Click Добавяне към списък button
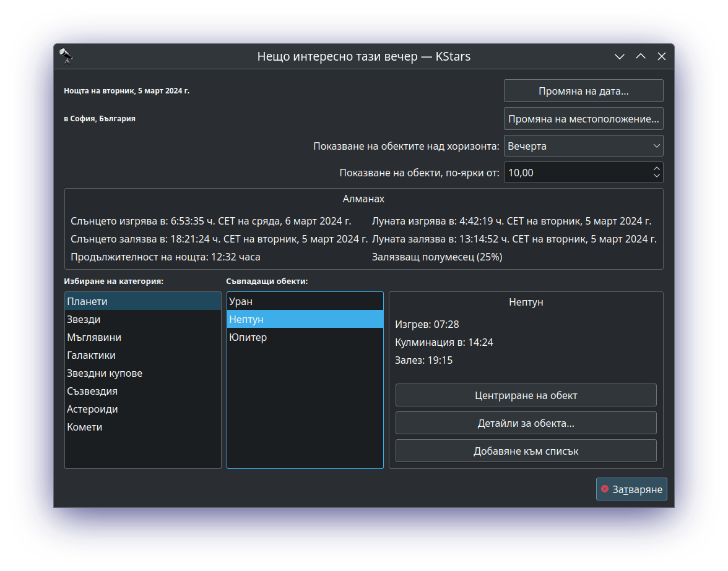Screen dimensions: 728x571 point(526,451)
